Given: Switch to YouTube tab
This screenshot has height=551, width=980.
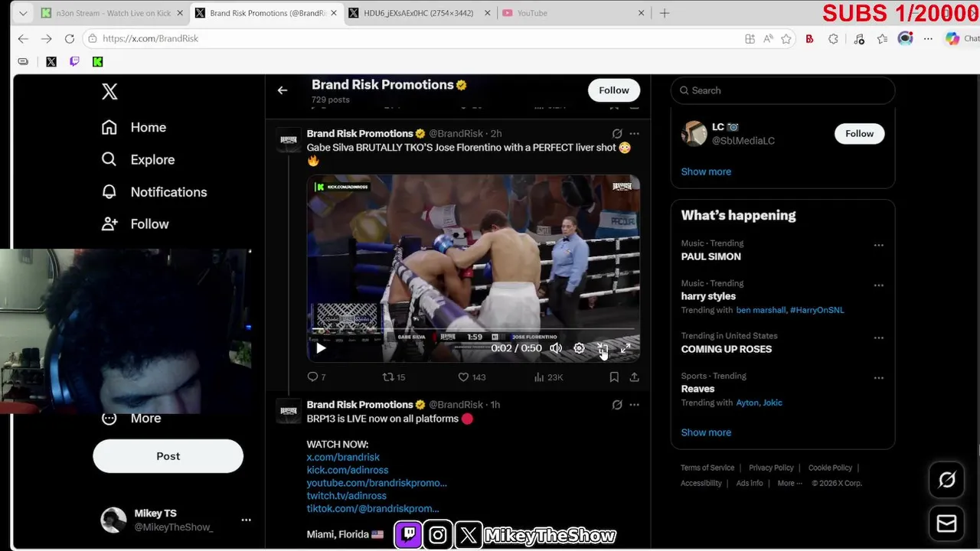Looking at the screenshot, I should [571, 13].
